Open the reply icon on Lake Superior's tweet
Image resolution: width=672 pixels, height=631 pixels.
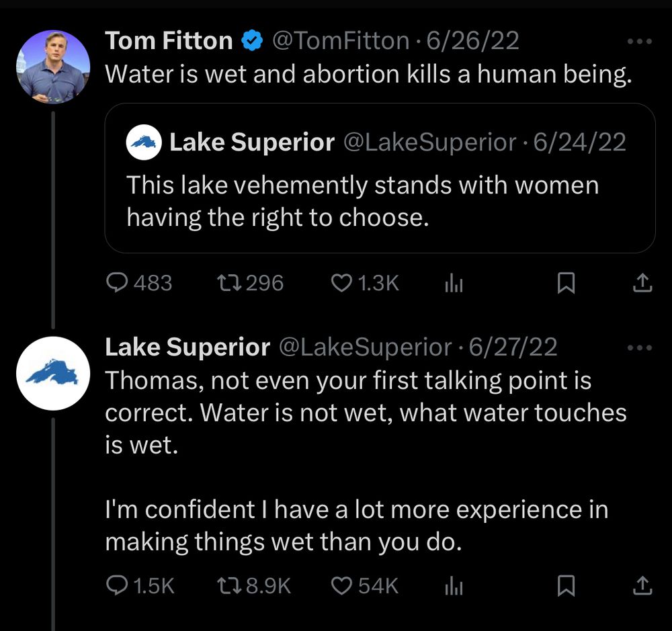(118, 585)
